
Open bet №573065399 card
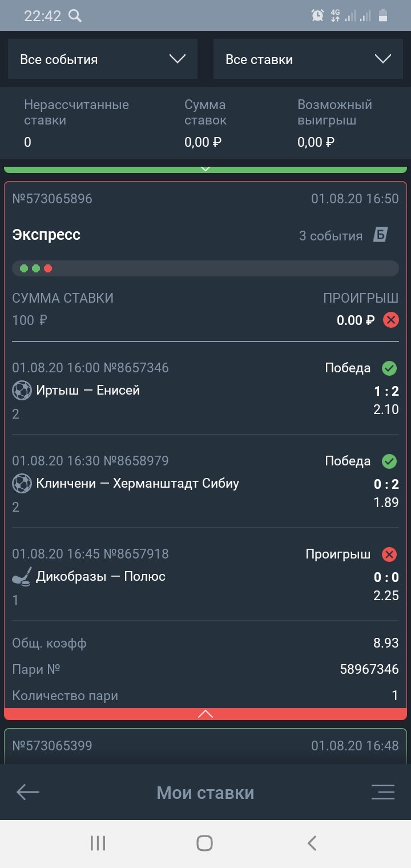205,746
